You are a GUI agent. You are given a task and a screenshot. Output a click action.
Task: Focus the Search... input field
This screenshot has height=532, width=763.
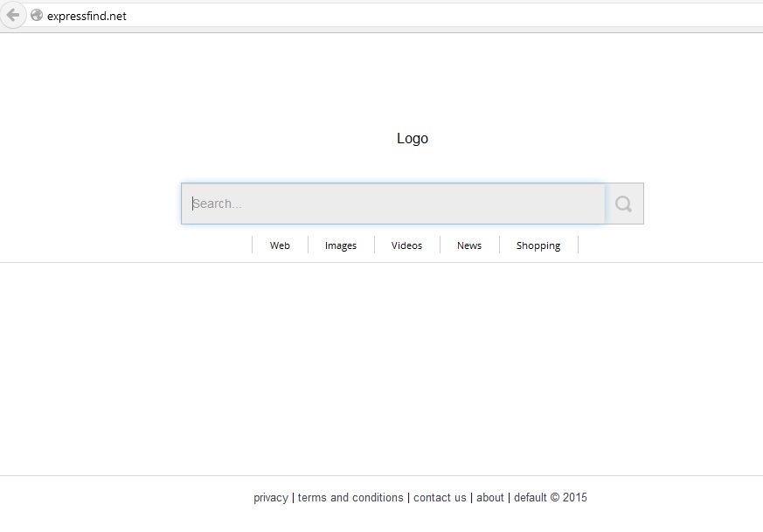[x=393, y=204]
